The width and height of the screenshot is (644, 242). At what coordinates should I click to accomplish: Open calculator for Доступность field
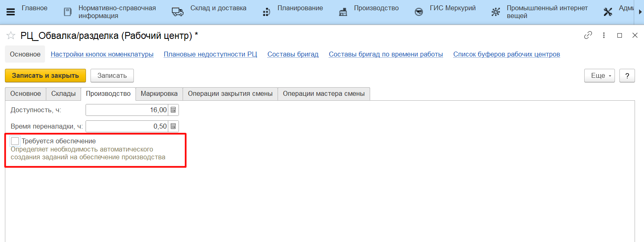[x=173, y=110]
